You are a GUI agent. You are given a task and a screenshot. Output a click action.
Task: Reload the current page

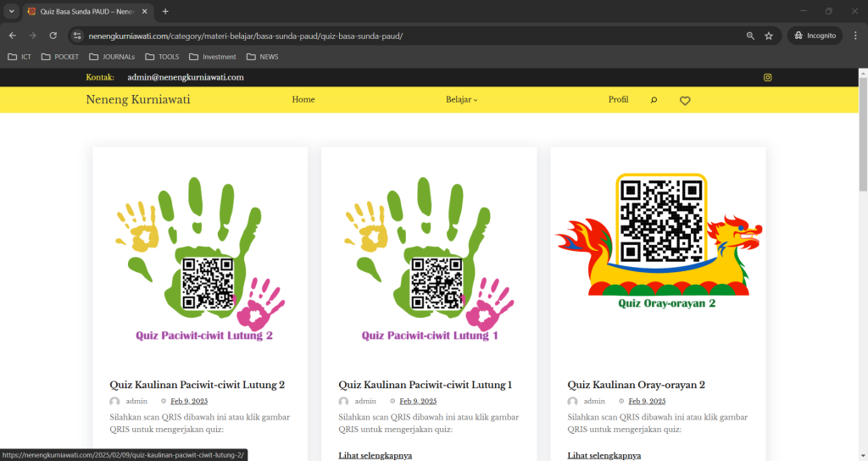tap(53, 36)
